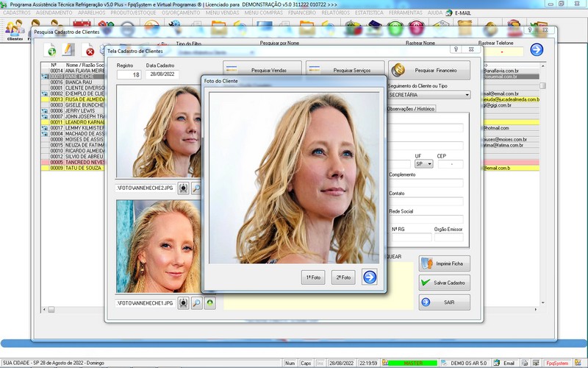Click the Imprimir Ficha button
588x368 pixels.
pyautogui.click(x=444, y=263)
